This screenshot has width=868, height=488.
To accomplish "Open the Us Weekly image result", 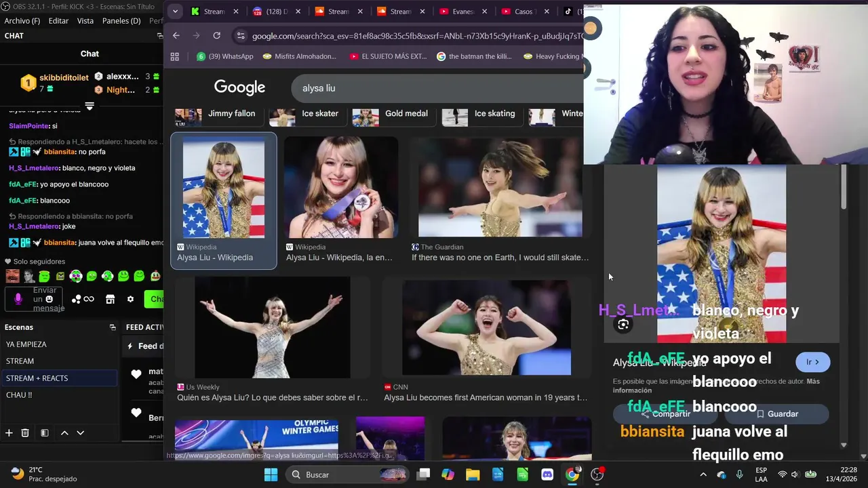I will (273, 327).
